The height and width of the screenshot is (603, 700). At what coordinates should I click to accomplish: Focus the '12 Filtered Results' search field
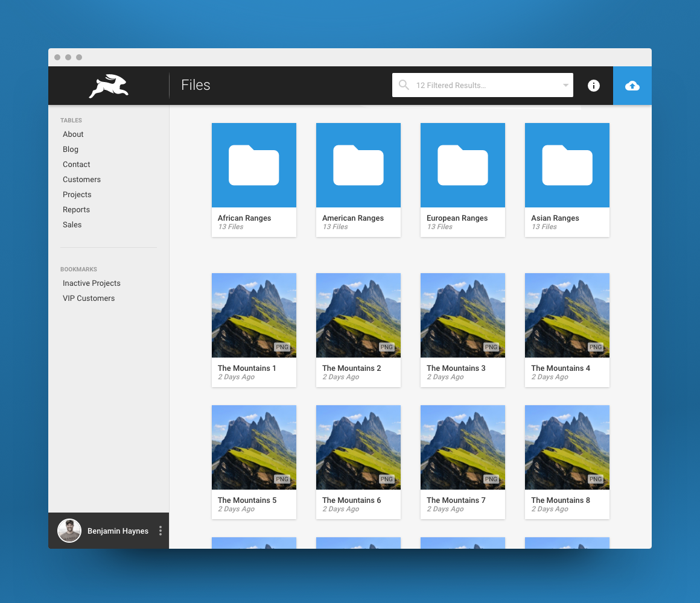pyautogui.click(x=483, y=85)
